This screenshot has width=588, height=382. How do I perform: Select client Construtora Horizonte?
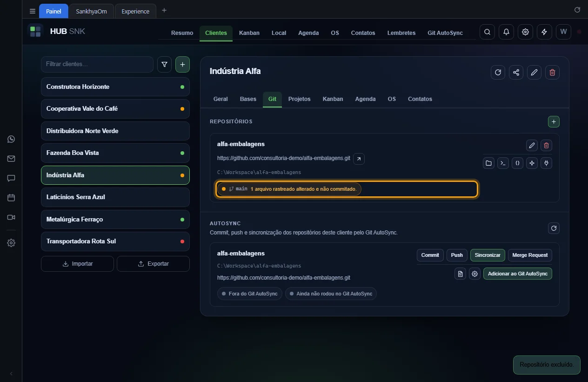(115, 87)
